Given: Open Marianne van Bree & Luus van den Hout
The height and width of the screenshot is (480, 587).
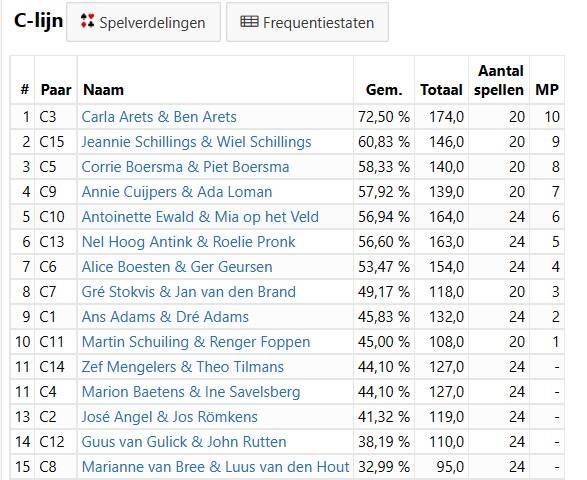Looking at the screenshot, I should pyautogui.click(x=215, y=467).
